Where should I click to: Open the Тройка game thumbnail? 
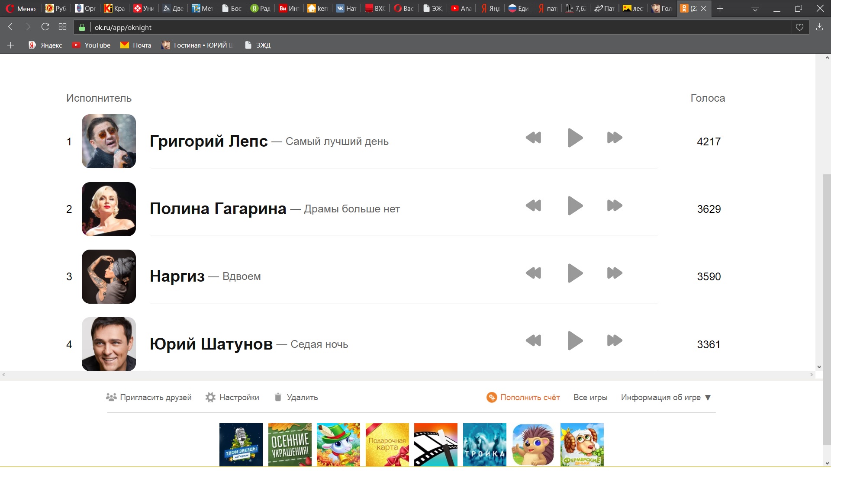pyautogui.click(x=484, y=444)
